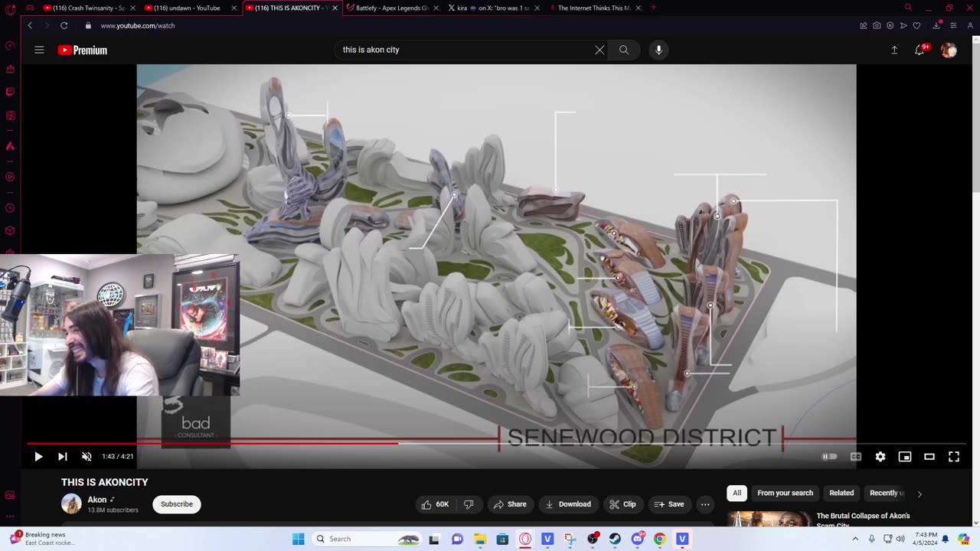The width and height of the screenshot is (980, 551).
Task: Select the From your search chip
Action: point(785,493)
